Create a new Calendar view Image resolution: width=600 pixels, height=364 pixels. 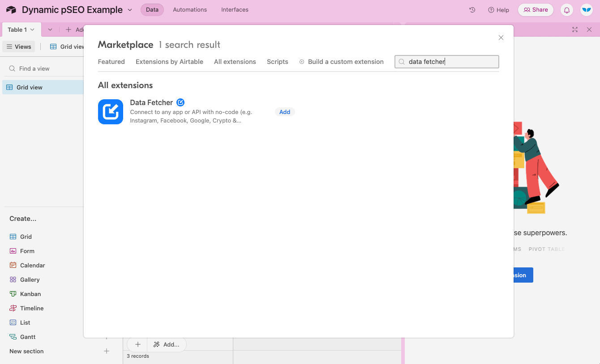[32, 265]
